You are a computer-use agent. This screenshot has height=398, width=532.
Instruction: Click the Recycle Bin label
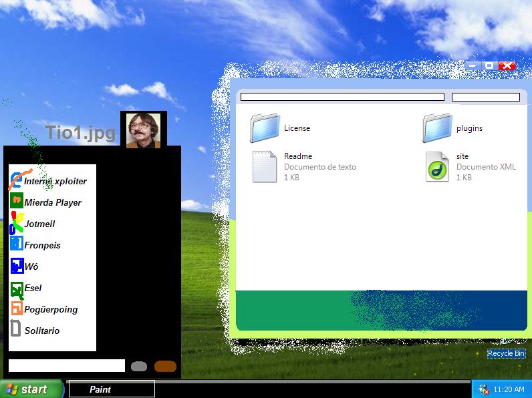click(506, 353)
